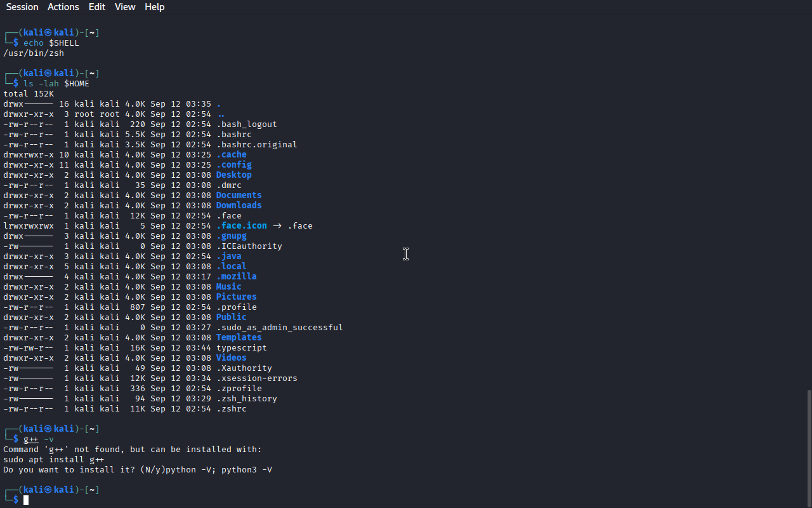Click the 'python -V; python3 -V' text
812x508 pixels.
(219, 470)
